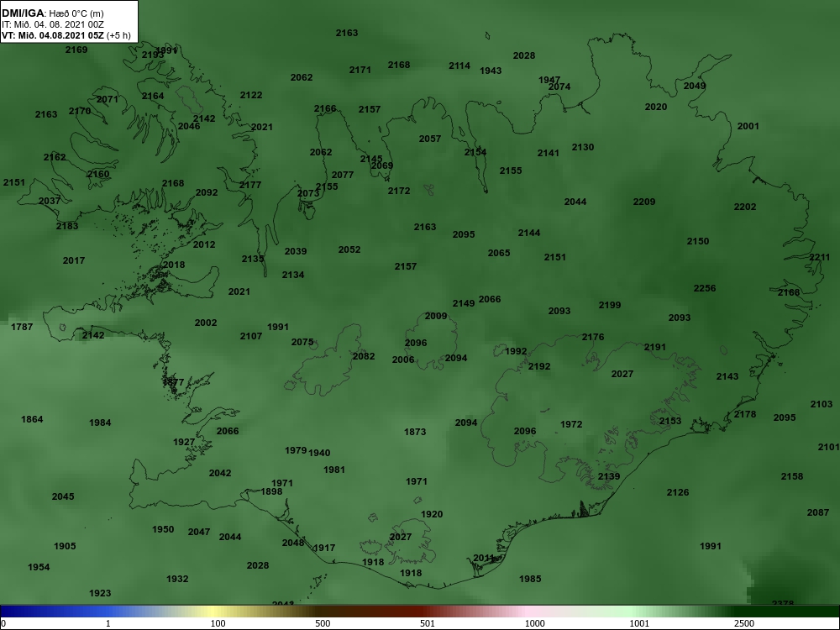The height and width of the screenshot is (630, 840).
Task: Click the 2144 height value
Action: pos(529,233)
